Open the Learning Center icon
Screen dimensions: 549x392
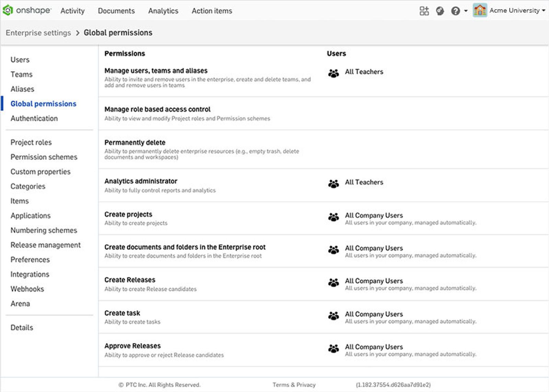point(441,11)
